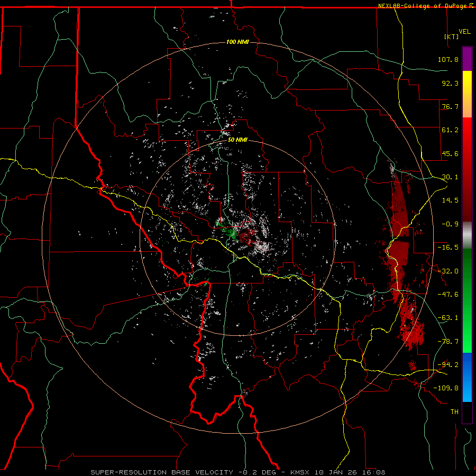The image size is (476, 476).
Task: Click the 100 NMI range ring label
Action: click(237, 42)
